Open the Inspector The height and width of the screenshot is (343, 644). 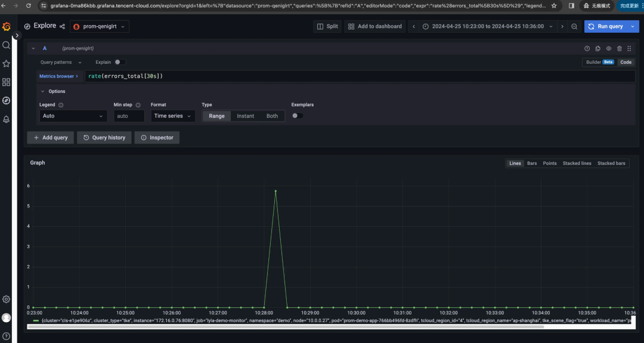tap(157, 138)
